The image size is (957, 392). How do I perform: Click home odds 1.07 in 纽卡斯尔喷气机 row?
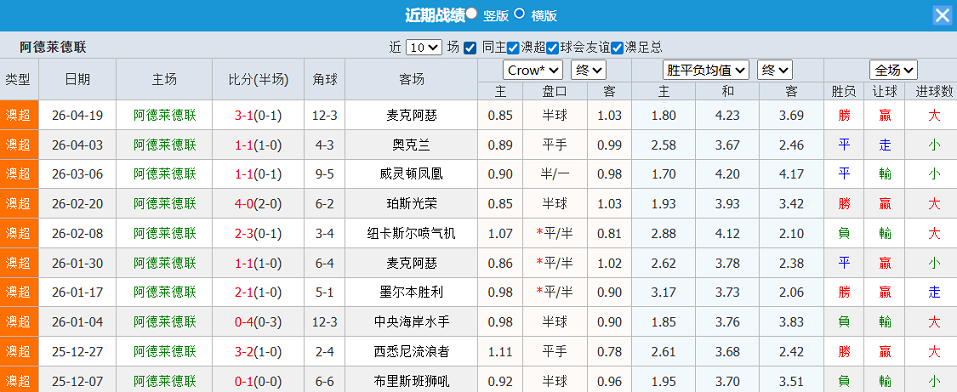[500, 233]
